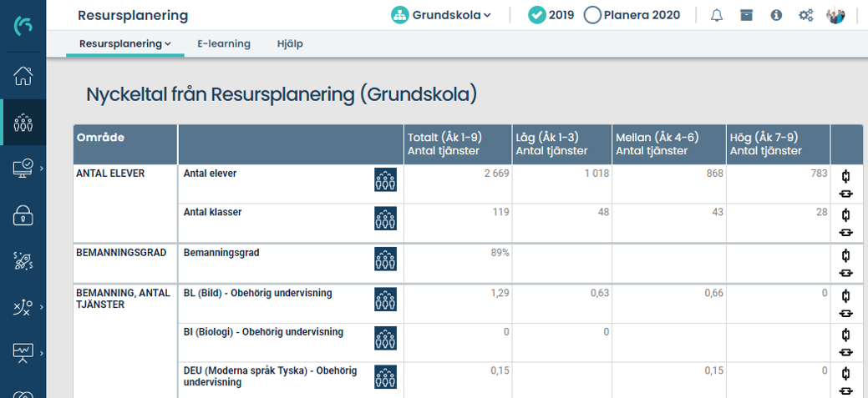
Task: Click the Antal elever row label
Action: click(x=210, y=173)
